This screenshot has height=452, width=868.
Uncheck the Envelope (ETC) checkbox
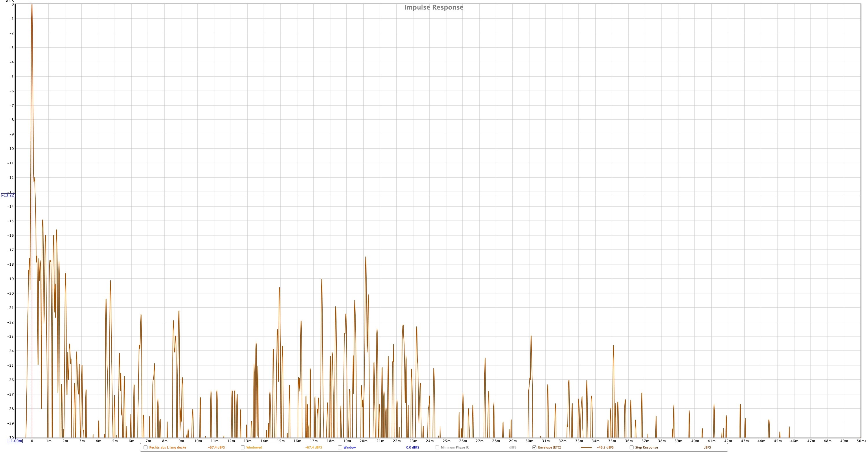point(534,447)
